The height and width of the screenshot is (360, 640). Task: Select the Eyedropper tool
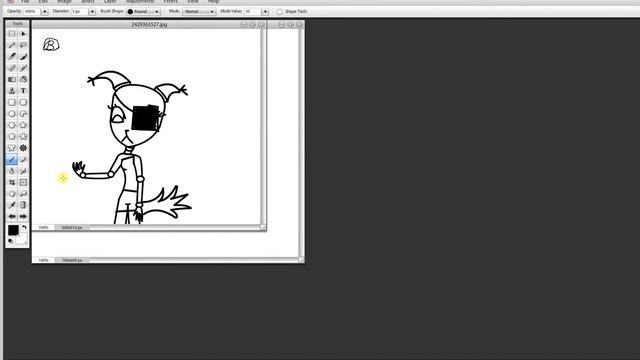pyautogui.click(x=12, y=205)
